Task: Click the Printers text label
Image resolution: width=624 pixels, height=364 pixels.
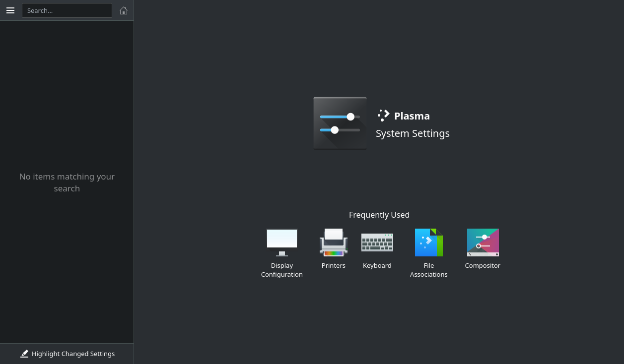Action: (333, 266)
